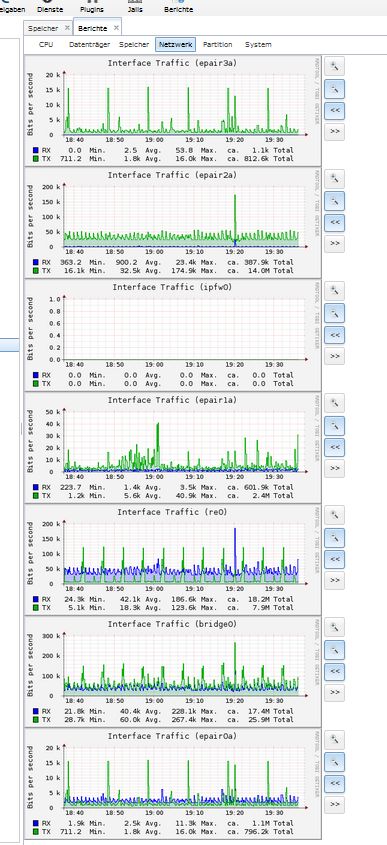Zoom out on the epair3a traffic graph

coord(334,89)
